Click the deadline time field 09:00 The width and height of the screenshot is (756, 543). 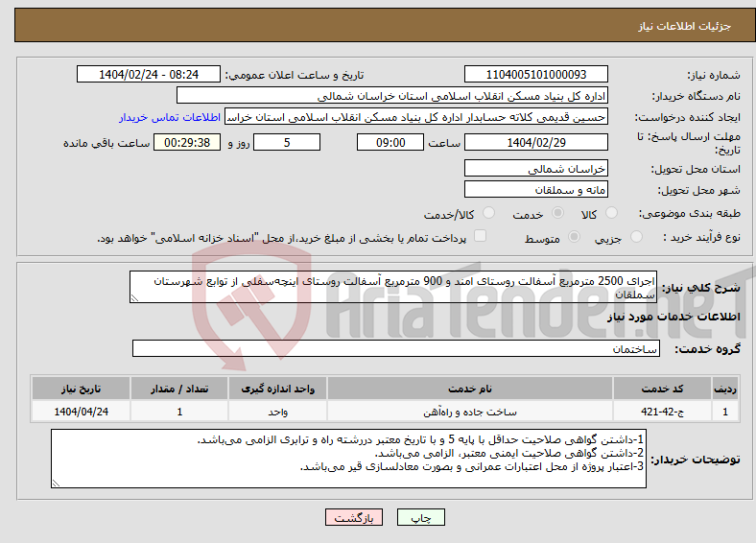click(x=390, y=142)
